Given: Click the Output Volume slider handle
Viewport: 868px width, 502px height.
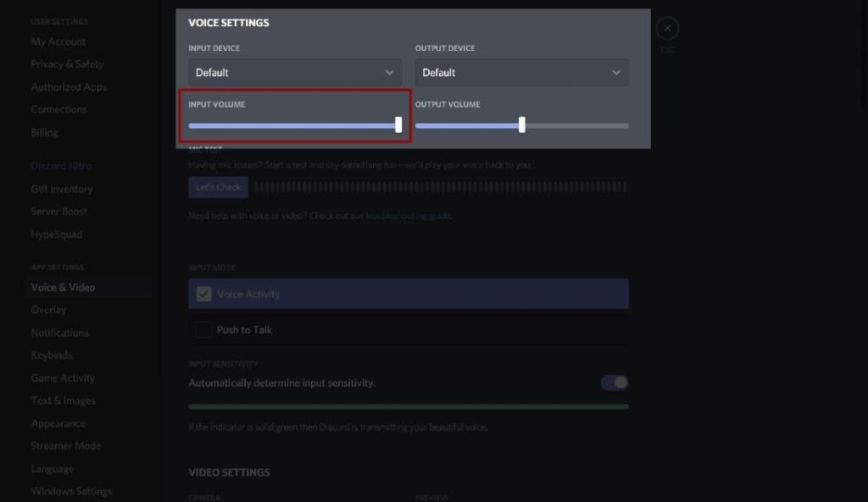Looking at the screenshot, I should pos(521,126).
